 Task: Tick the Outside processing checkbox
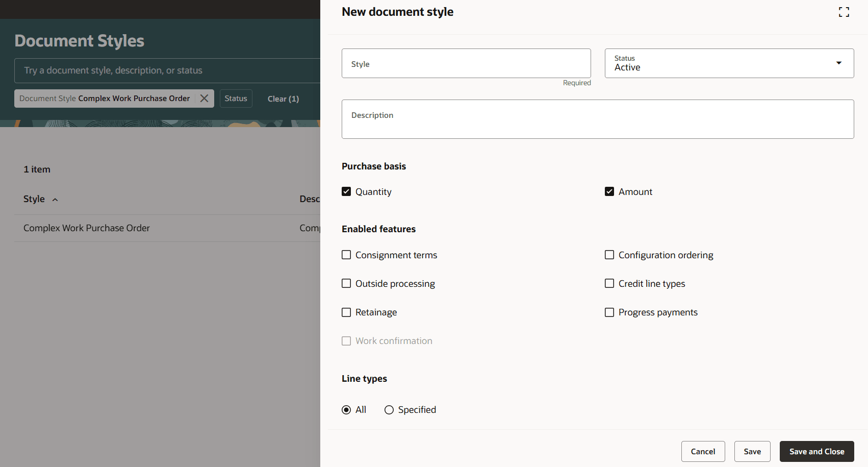coord(346,284)
